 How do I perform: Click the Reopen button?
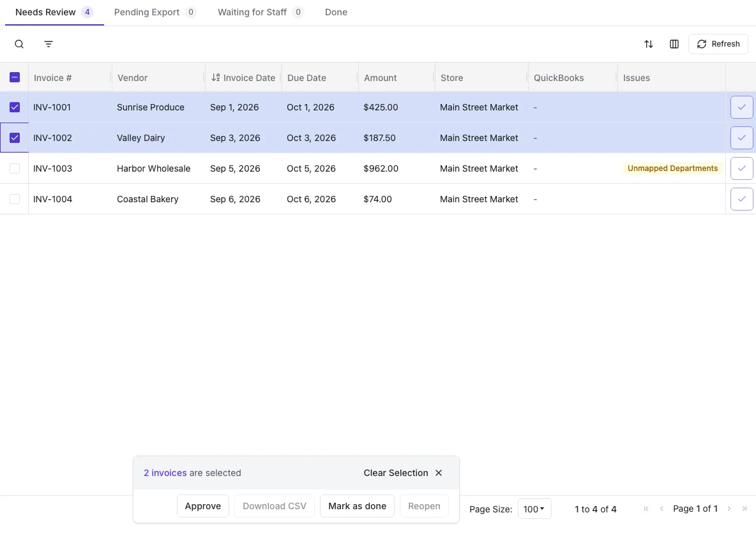pyautogui.click(x=424, y=506)
